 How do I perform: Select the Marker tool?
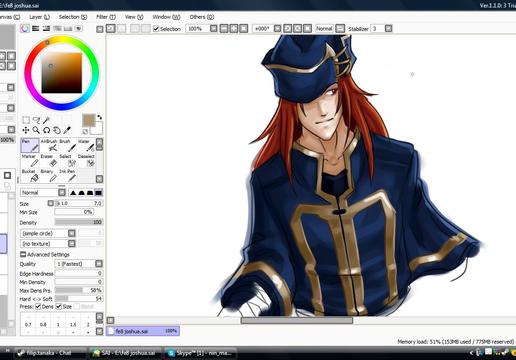(x=30, y=161)
